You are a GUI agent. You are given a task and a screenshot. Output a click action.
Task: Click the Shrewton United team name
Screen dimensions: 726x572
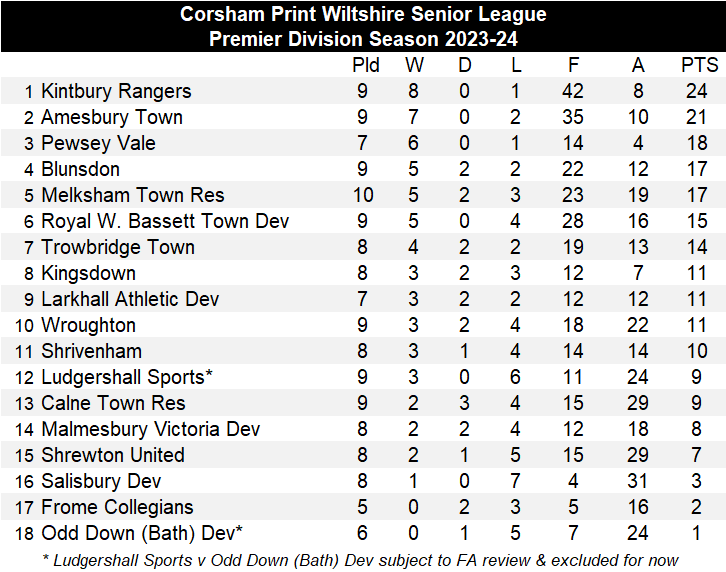click(x=113, y=455)
